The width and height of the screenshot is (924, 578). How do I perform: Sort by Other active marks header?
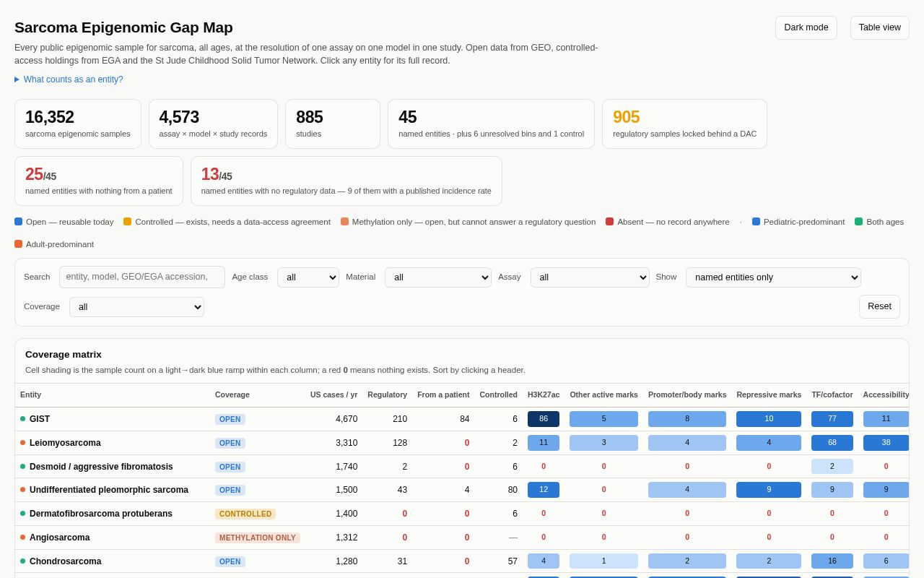pos(603,394)
